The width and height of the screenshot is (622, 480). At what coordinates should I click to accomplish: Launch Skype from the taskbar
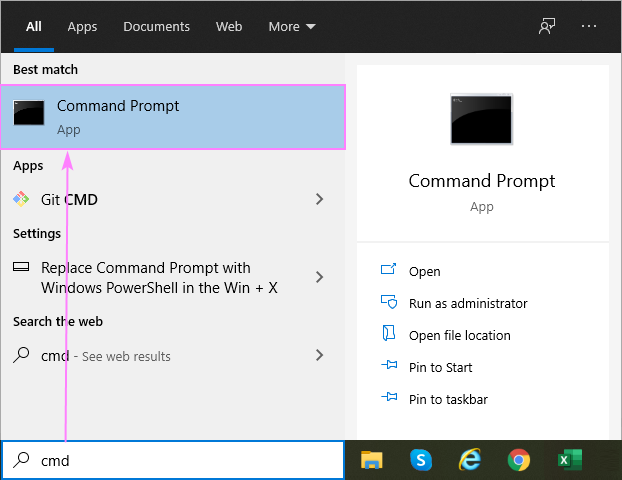[421, 460]
